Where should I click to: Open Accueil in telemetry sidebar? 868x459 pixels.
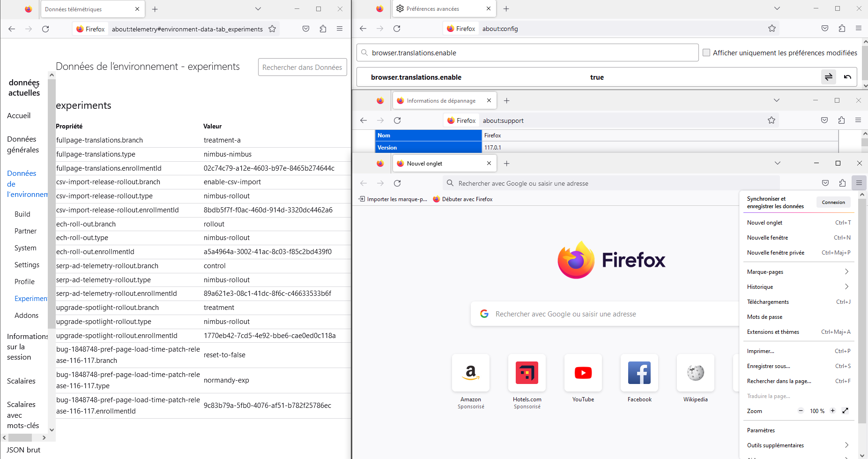click(x=19, y=116)
